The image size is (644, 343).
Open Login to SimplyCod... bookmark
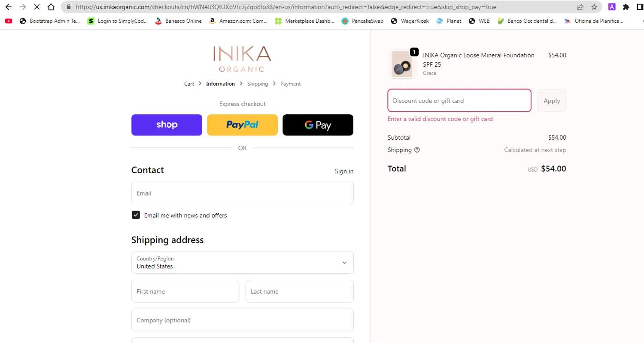point(118,21)
